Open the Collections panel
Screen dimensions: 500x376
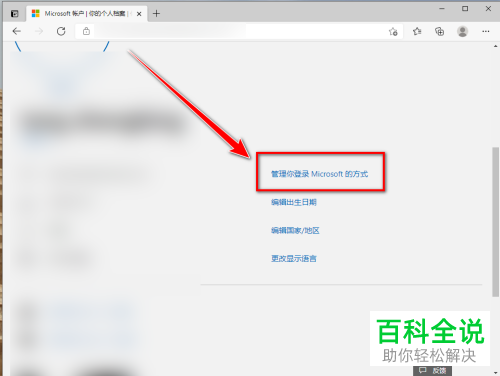(440, 32)
